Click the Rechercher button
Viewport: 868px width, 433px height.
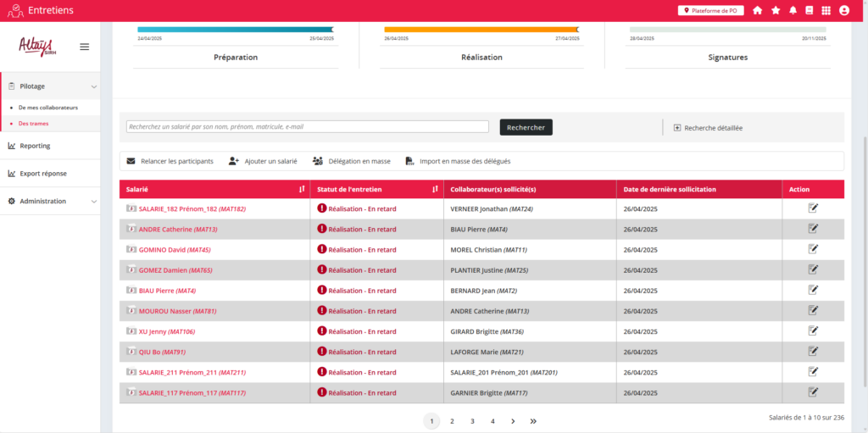point(526,127)
